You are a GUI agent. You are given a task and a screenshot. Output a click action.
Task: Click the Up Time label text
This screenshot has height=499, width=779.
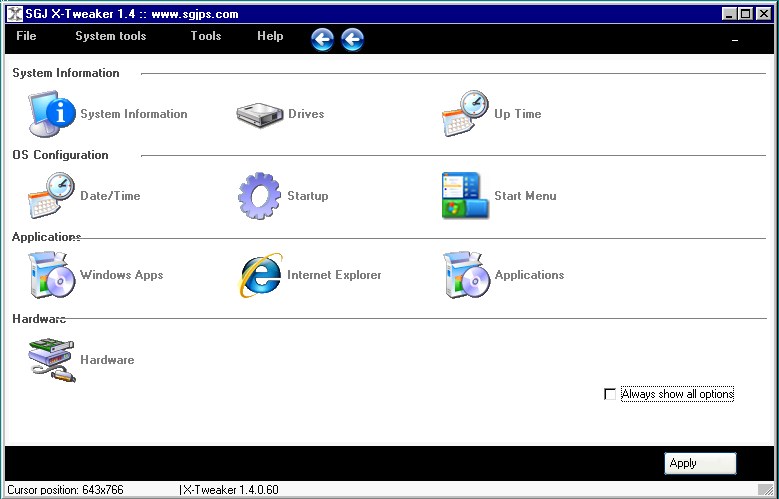click(518, 114)
